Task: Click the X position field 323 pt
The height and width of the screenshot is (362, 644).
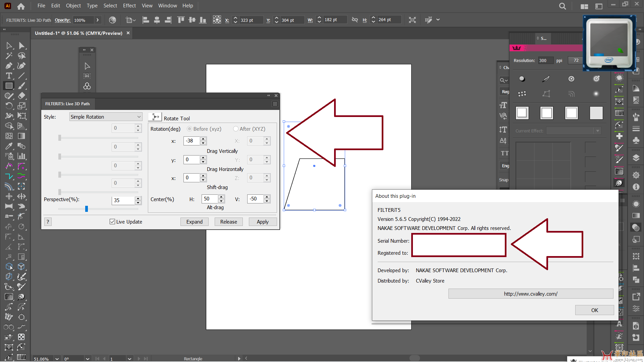Action: pos(251,20)
